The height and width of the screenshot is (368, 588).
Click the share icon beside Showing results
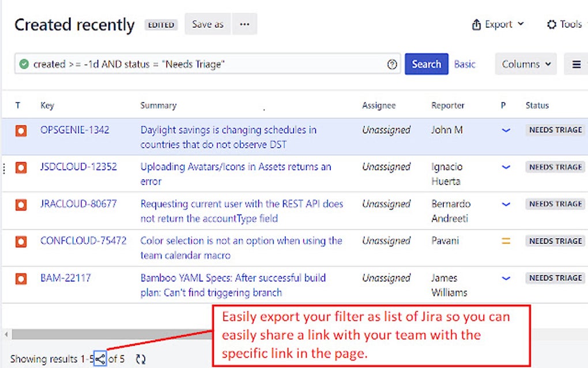point(100,358)
